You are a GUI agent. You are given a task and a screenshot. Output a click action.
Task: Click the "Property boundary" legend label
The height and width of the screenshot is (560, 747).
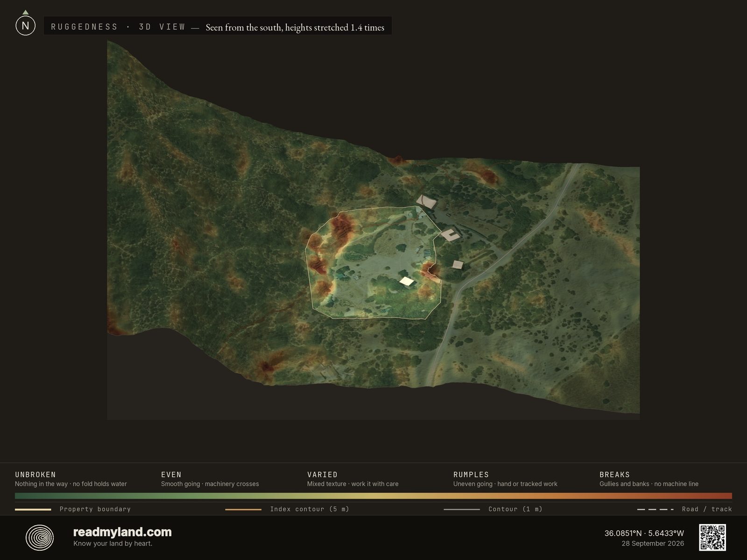coord(95,509)
